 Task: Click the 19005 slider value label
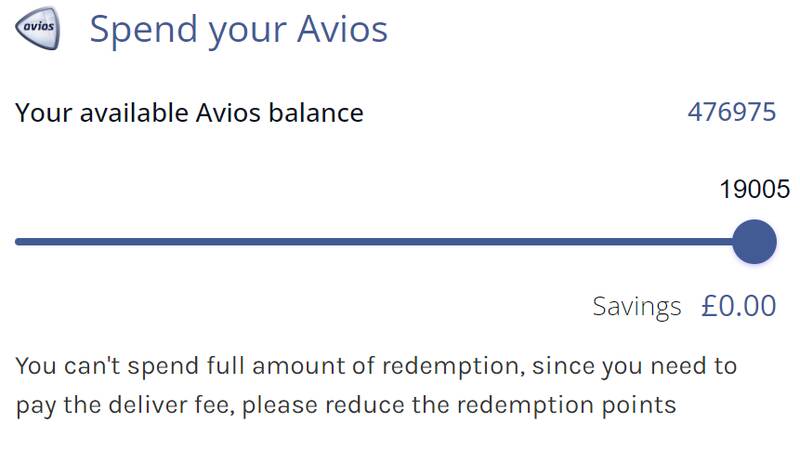[x=755, y=189]
